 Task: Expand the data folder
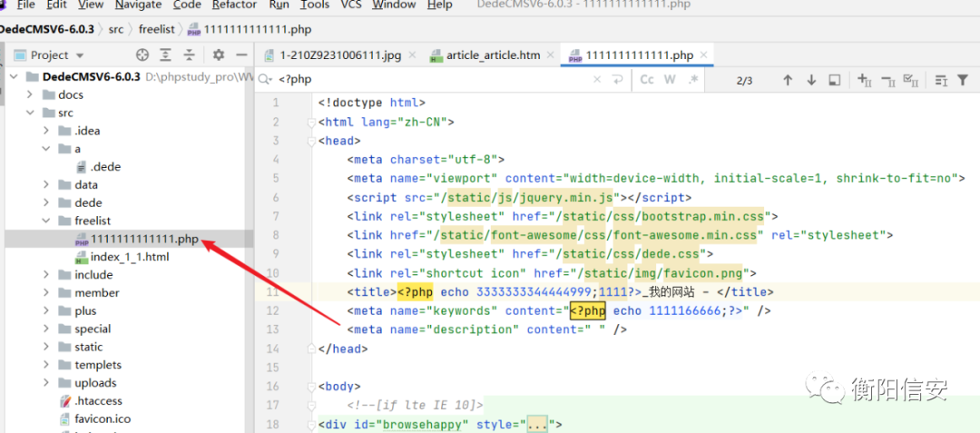coord(46,185)
